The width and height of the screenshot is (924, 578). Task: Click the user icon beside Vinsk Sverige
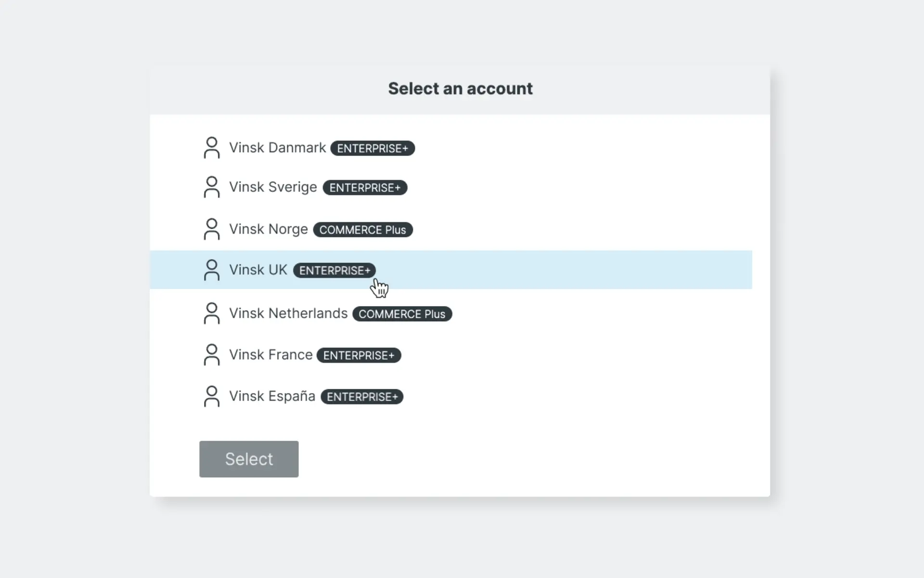coord(212,187)
